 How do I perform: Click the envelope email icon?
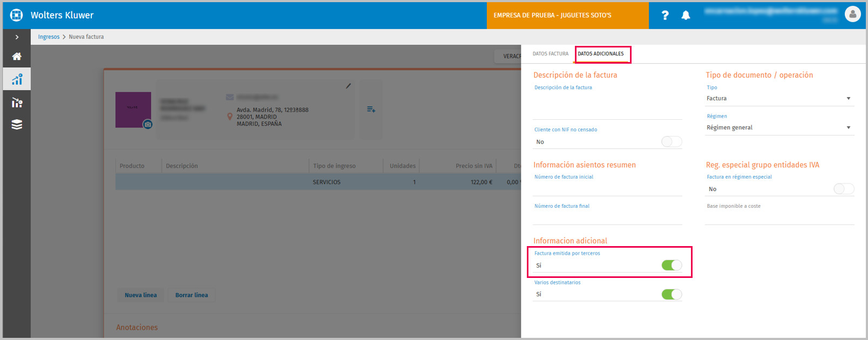[230, 97]
